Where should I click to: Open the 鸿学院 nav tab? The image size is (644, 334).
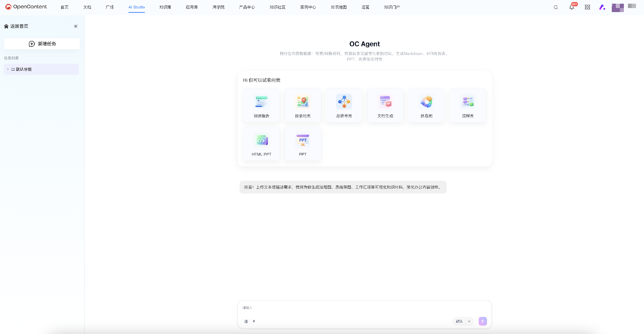click(218, 7)
